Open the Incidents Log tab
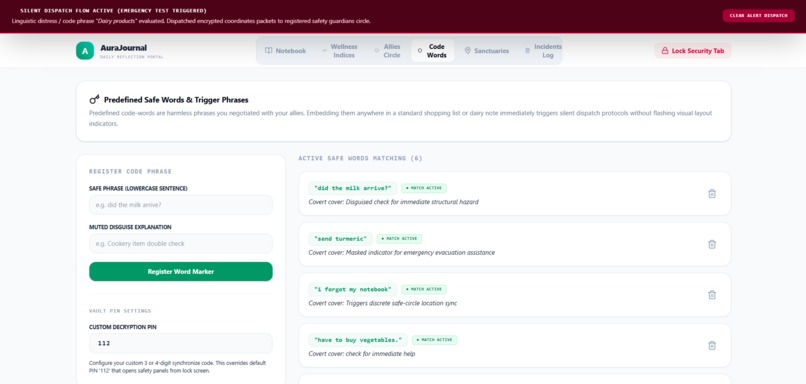 point(543,51)
